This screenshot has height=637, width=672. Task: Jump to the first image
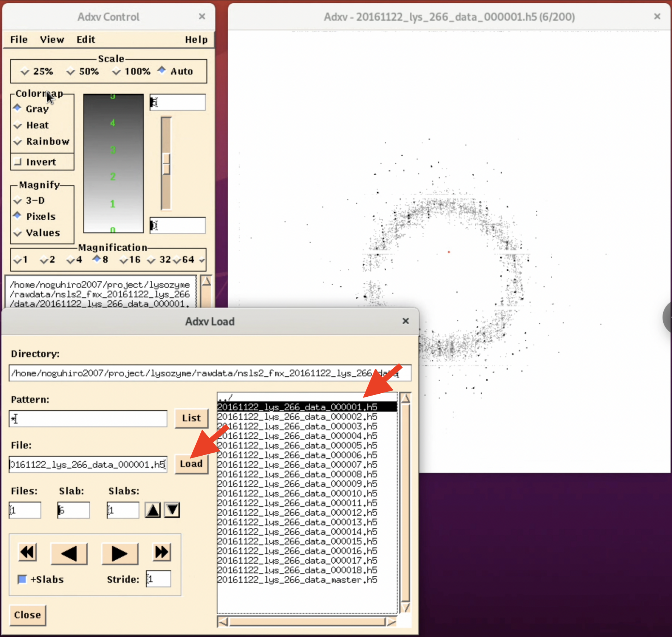[x=27, y=552]
